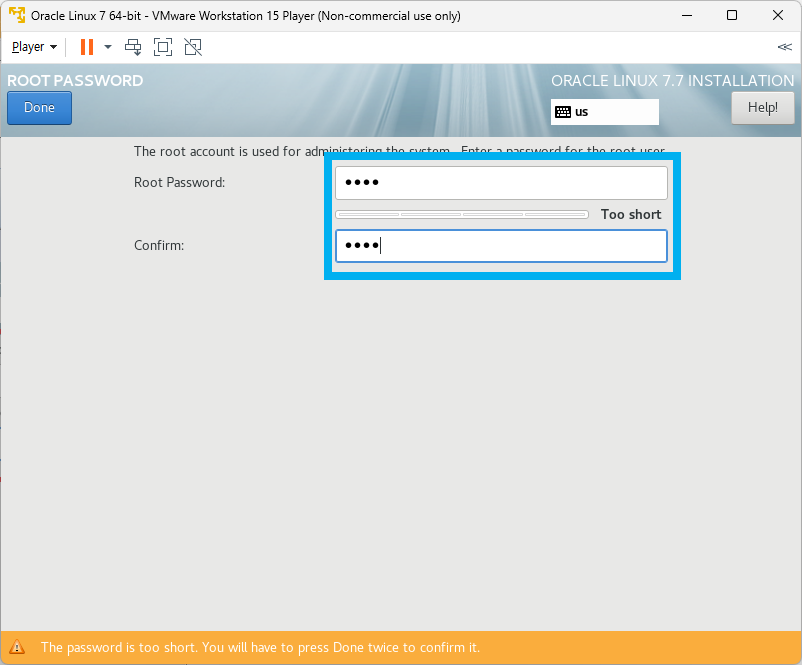Maximize the VMware Player window
802x665 pixels.
click(x=732, y=15)
